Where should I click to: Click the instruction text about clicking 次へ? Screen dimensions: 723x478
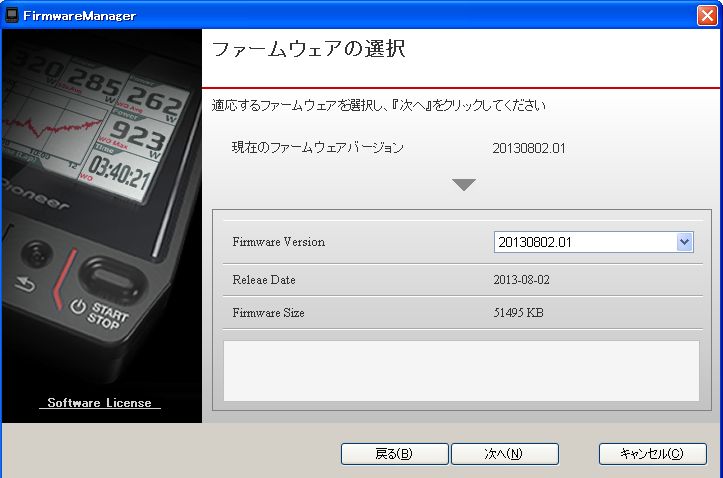pyautogui.click(x=379, y=105)
